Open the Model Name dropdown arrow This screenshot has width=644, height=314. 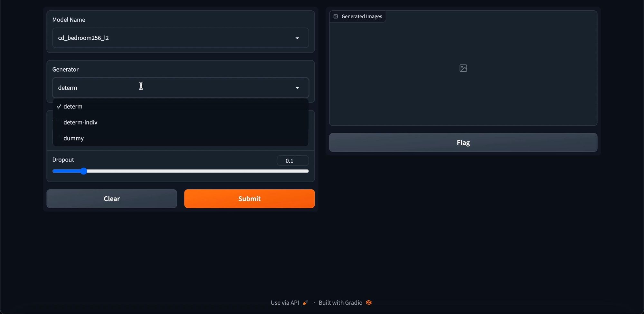click(297, 38)
